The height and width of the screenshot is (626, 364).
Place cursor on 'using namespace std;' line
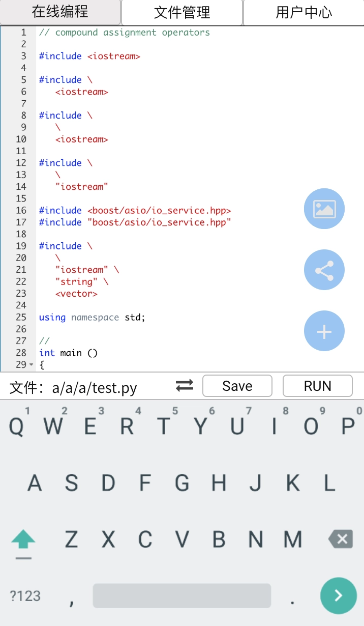click(x=92, y=318)
